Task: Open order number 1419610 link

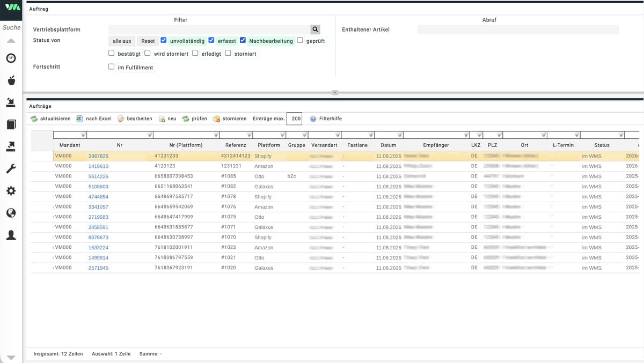Action: [98, 166]
